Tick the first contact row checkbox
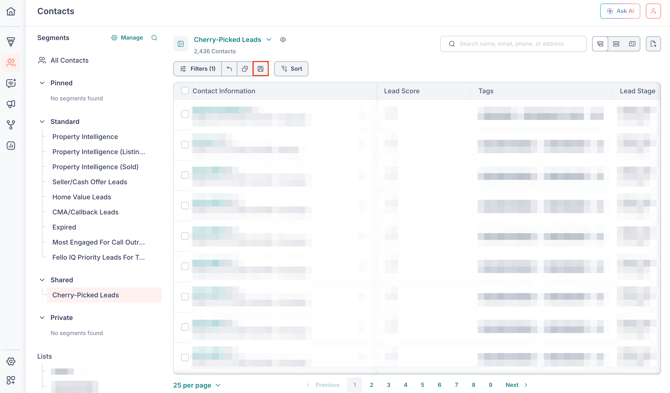Screen dimensions: 670x393 (185, 114)
